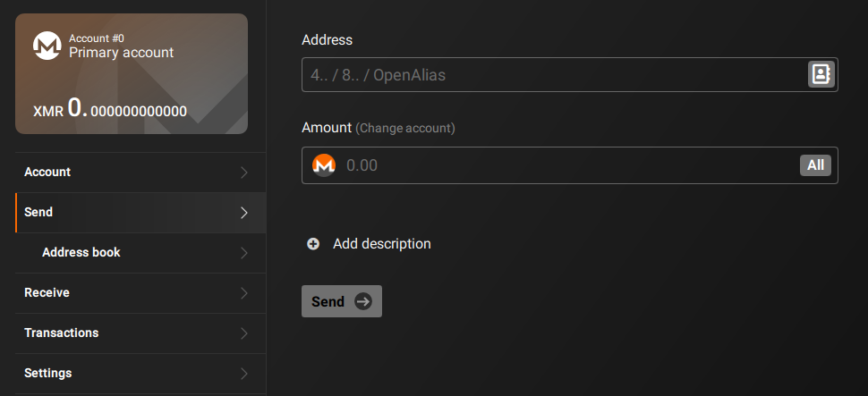Open the Transactions page
The width and height of the screenshot is (868, 396).
pyautogui.click(x=61, y=333)
